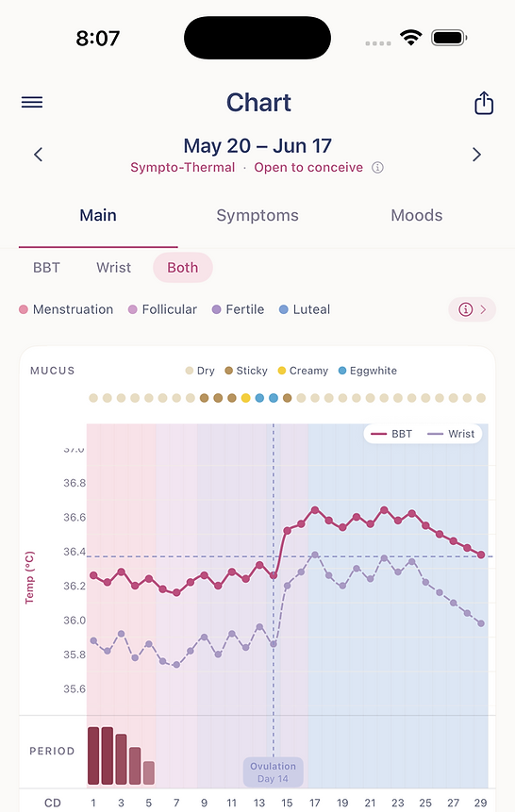
Task: Open the phase legend info pill
Action: click(x=472, y=309)
